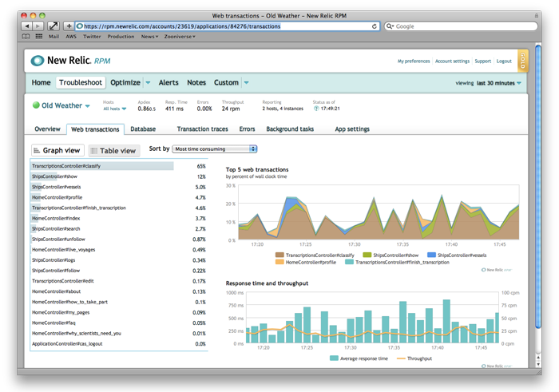The width and height of the screenshot is (559, 392).
Task: Open the viewing last 30 minutes selector
Action: (x=488, y=83)
